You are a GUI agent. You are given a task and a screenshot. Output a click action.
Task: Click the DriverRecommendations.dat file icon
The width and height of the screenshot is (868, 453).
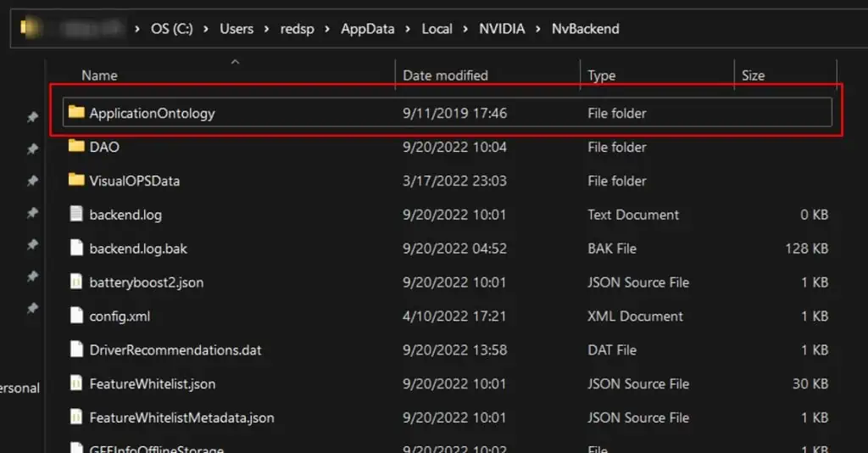point(77,350)
